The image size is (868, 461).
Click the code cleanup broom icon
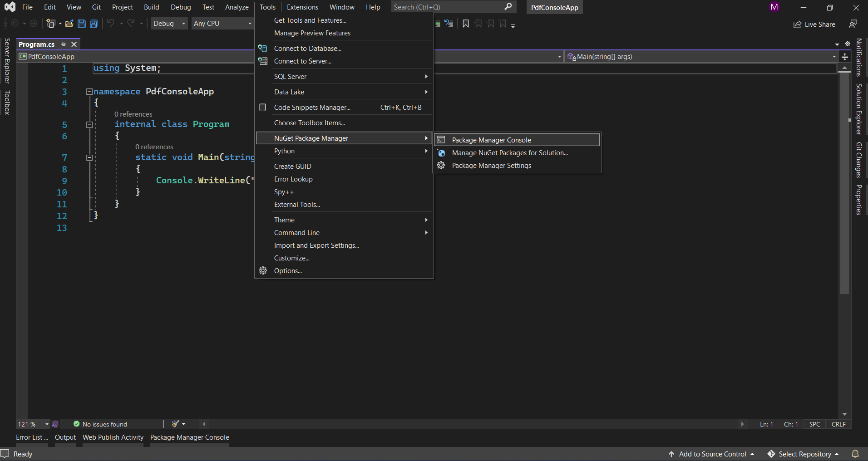[x=176, y=424]
